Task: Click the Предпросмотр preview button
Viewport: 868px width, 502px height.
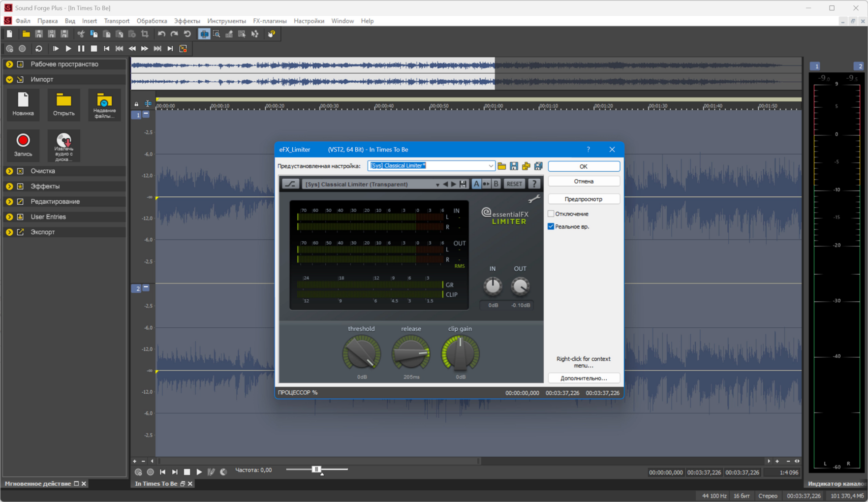Action: coord(584,199)
